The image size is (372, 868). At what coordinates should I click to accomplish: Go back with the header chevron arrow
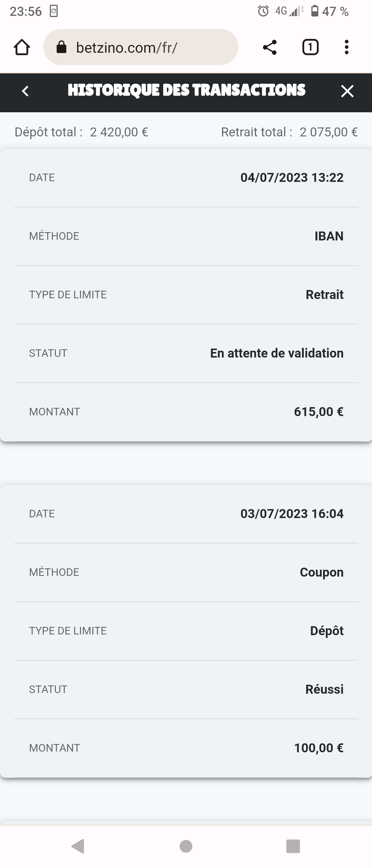(x=25, y=91)
